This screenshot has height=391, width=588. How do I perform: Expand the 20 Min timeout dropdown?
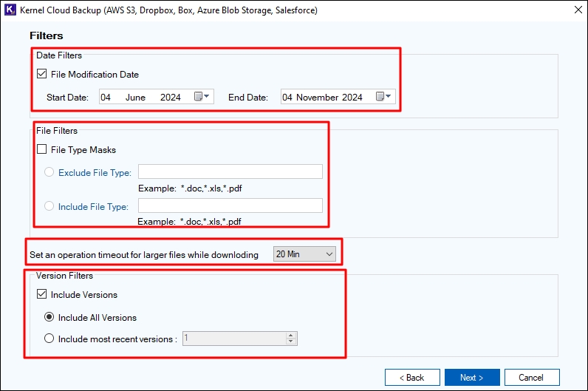[x=304, y=254]
